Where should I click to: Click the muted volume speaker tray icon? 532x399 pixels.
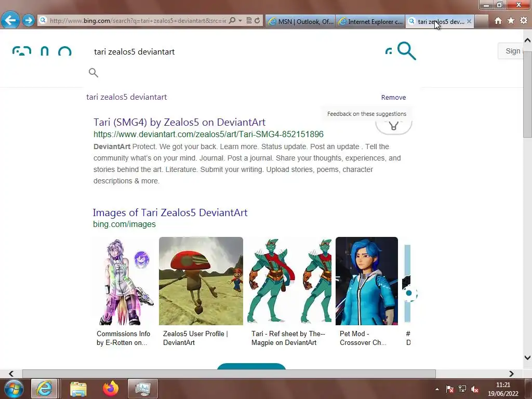point(475,389)
